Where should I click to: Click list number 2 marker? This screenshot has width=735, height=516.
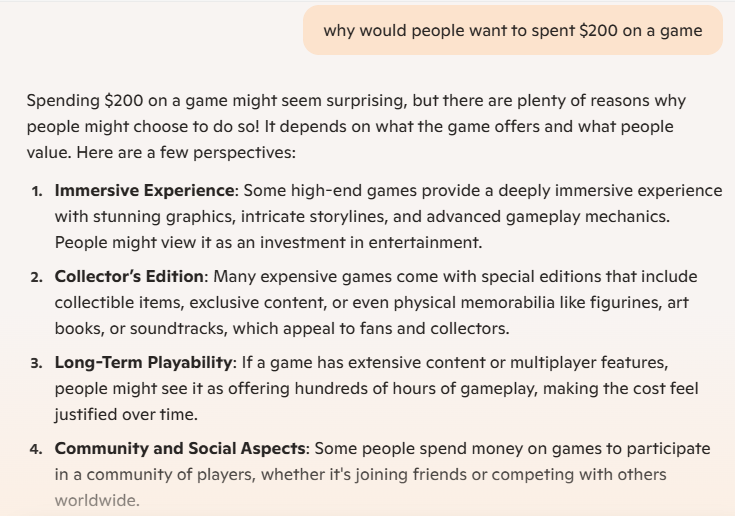tap(37, 277)
